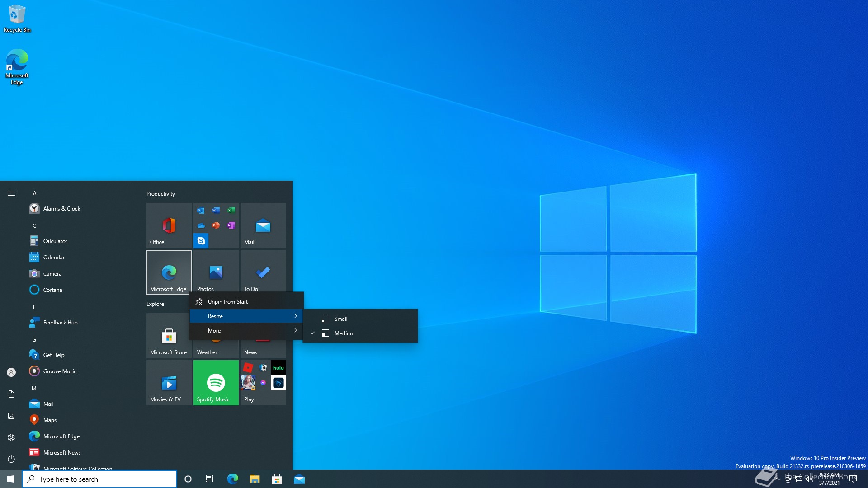The image size is (868, 488).
Task: Click Power button in Start sidebar
Action: click(11, 459)
